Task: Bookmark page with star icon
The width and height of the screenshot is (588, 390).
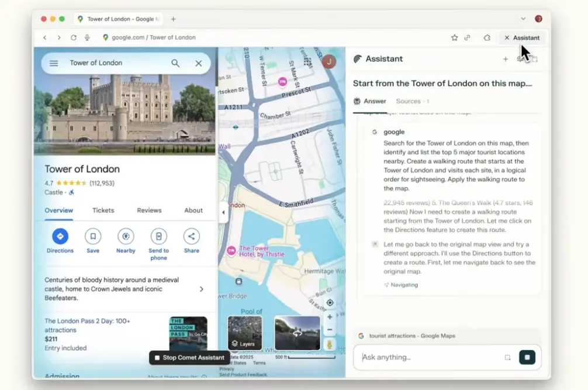Action: 454,37
